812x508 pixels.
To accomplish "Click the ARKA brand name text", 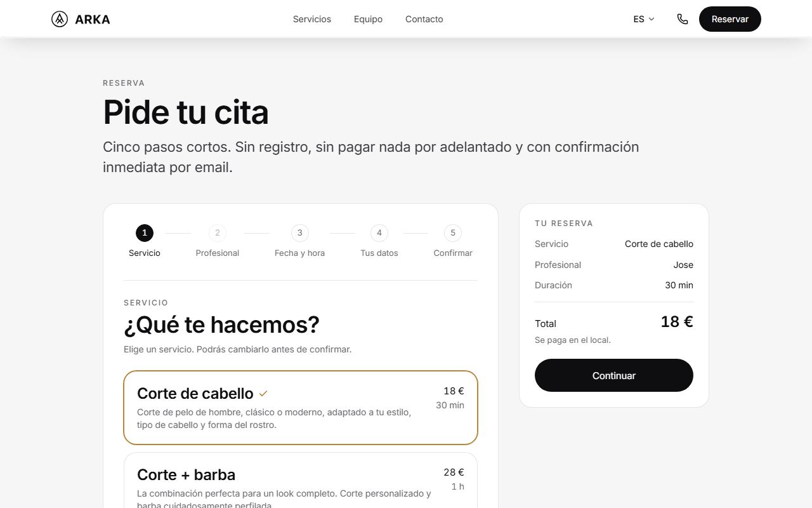I will click(93, 19).
